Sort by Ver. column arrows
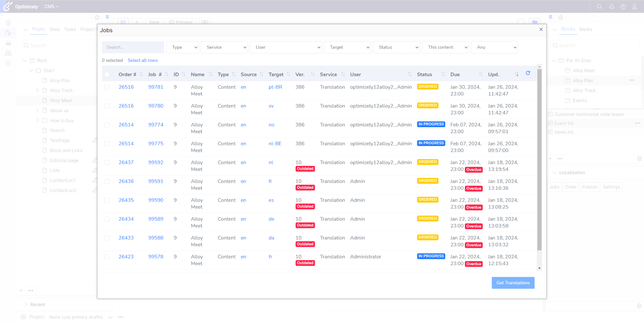644x322 pixels. point(313,74)
